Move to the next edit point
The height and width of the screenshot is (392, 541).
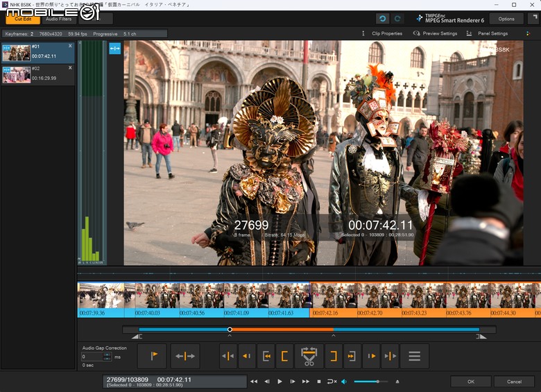(371, 356)
